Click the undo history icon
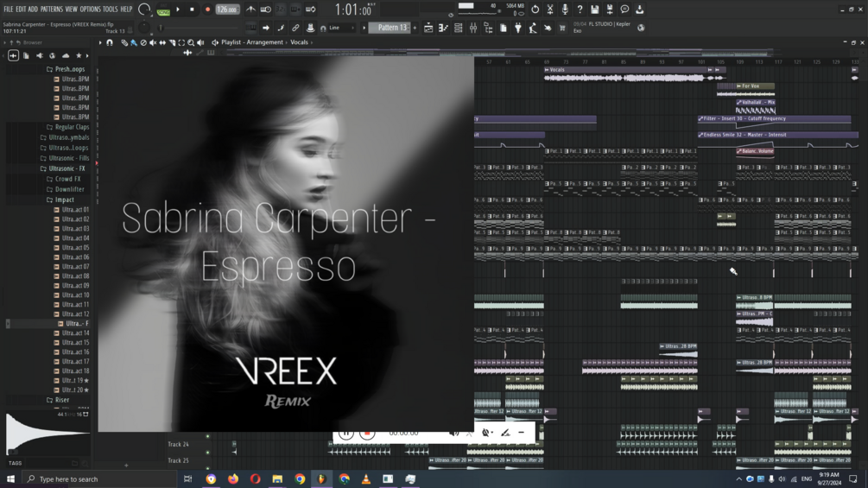 [x=535, y=10]
